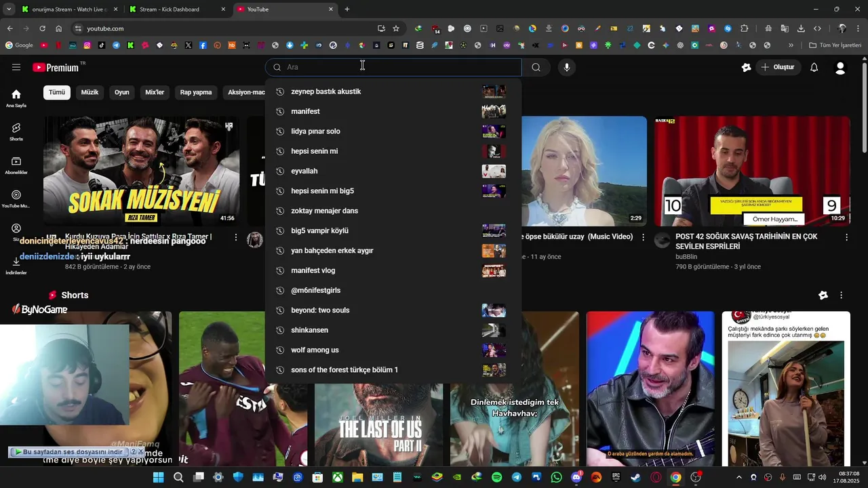Open the uzay Music Video thumbnail
This screenshot has width=868, height=488.
584,171
